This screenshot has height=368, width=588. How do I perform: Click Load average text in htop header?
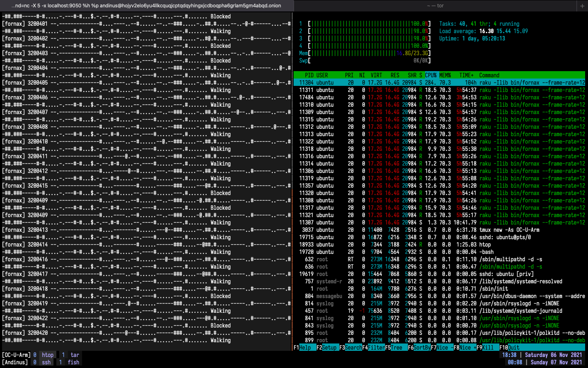[483, 31]
